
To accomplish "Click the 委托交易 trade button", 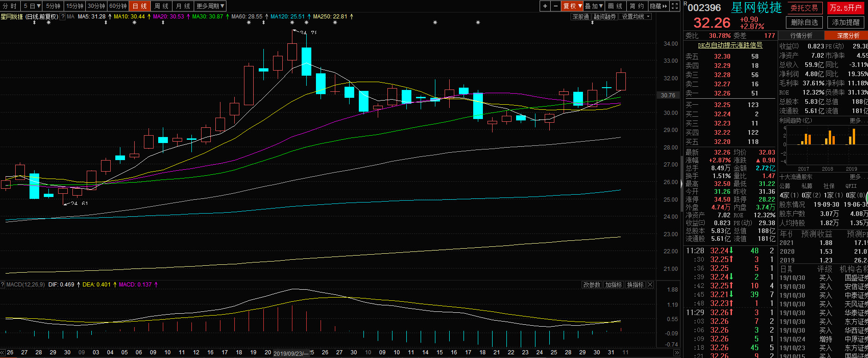I will tap(804, 8).
